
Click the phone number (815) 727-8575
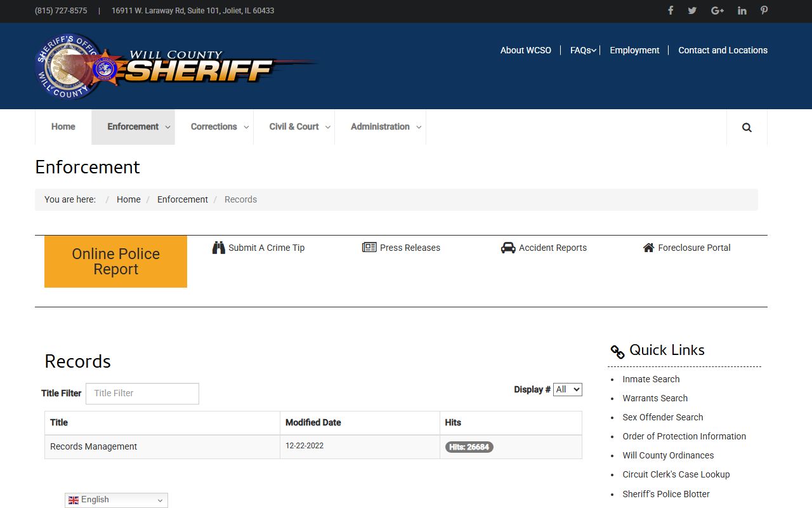(x=61, y=11)
